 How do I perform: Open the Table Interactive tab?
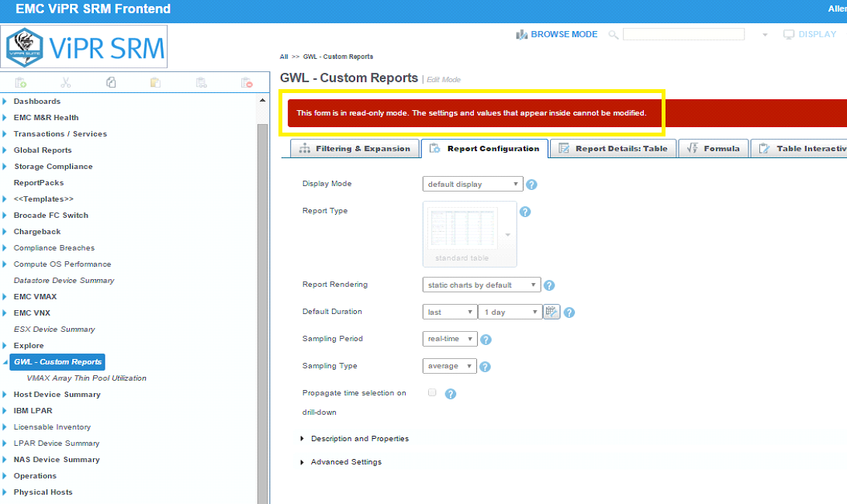[x=800, y=149]
